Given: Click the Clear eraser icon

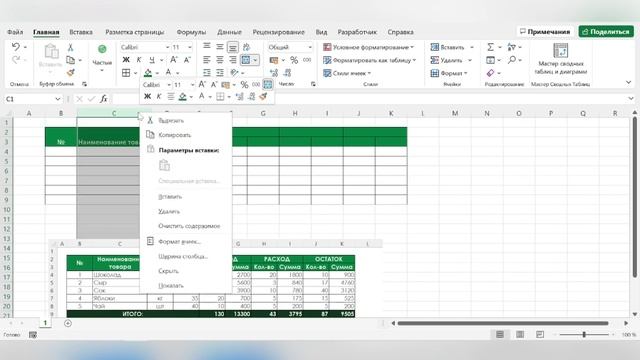Looking at the screenshot, I should point(490,73).
